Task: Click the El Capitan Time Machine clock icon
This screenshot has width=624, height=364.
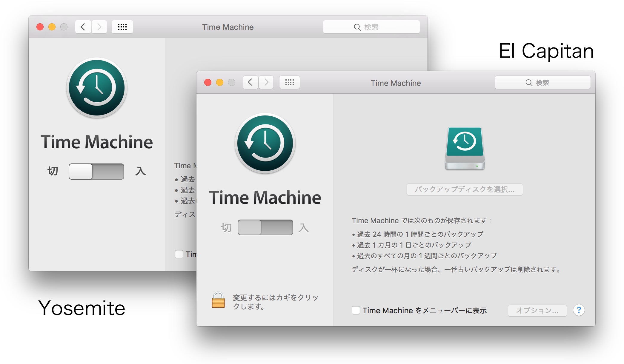Action: point(265,143)
